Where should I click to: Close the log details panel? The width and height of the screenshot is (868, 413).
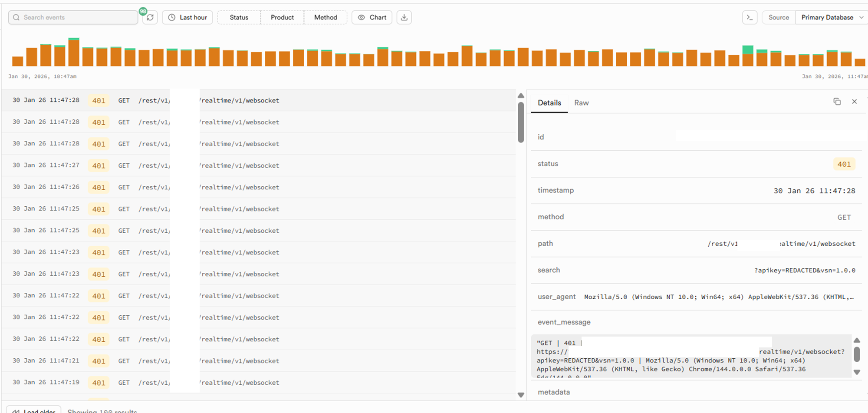tap(854, 102)
